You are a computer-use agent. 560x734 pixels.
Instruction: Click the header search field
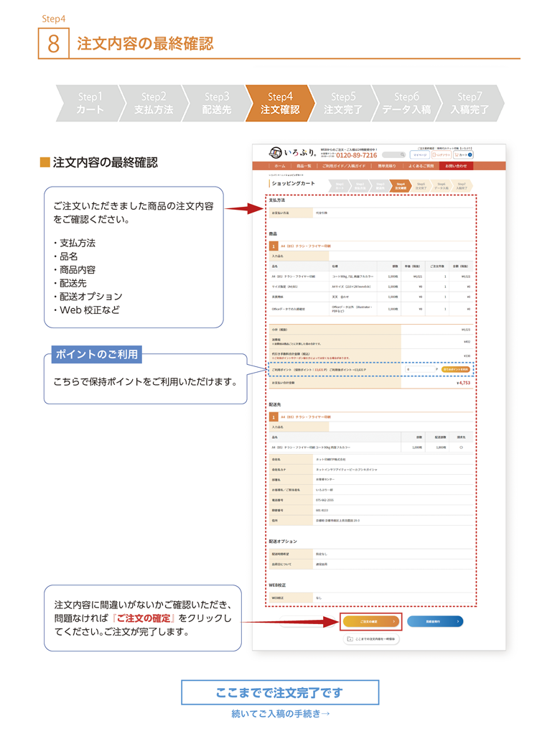(394, 154)
